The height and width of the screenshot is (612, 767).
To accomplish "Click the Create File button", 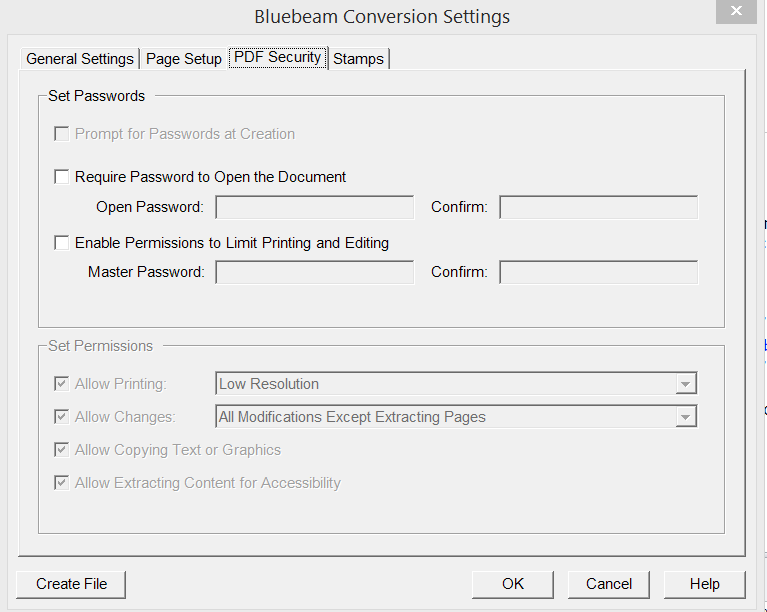I will click(71, 584).
